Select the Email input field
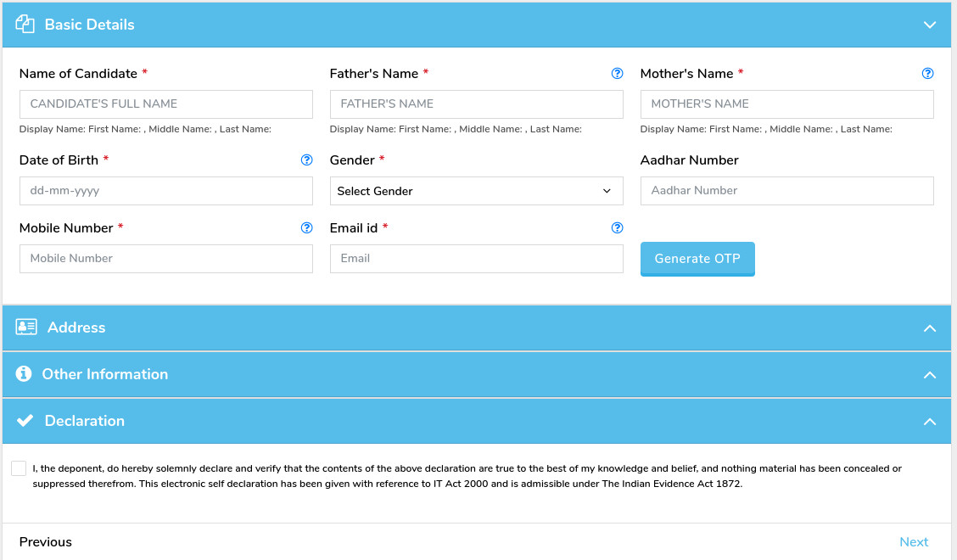Image resolution: width=957 pixels, height=560 pixels. tap(476, 259)
